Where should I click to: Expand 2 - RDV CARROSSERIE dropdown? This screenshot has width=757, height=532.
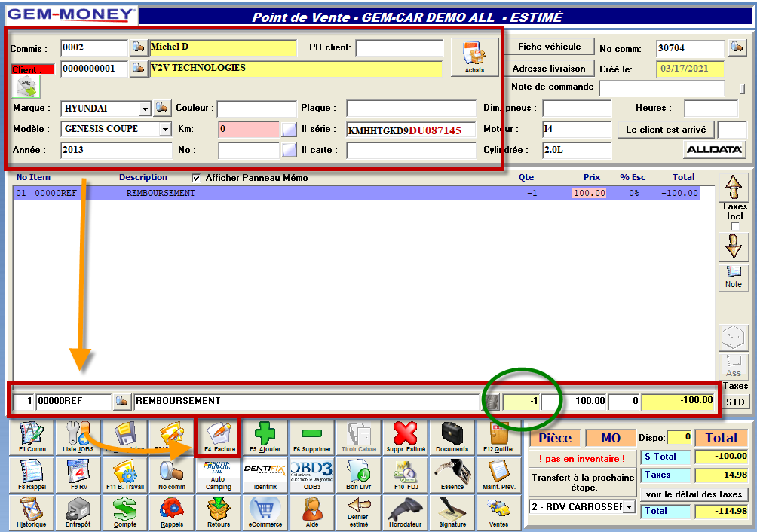pos(629,507)
